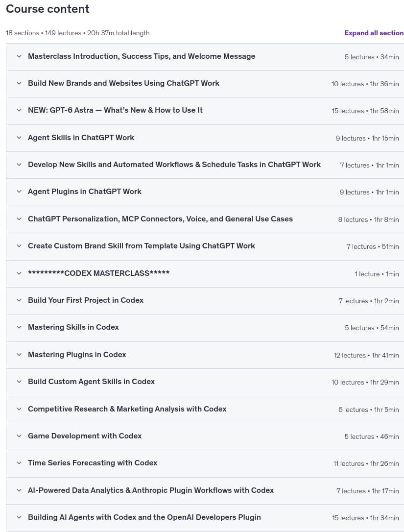Expand CODEX MASTERCLASS section chevron
The width and height of the screenshot is (404, 532).
(x=19, y=273)
